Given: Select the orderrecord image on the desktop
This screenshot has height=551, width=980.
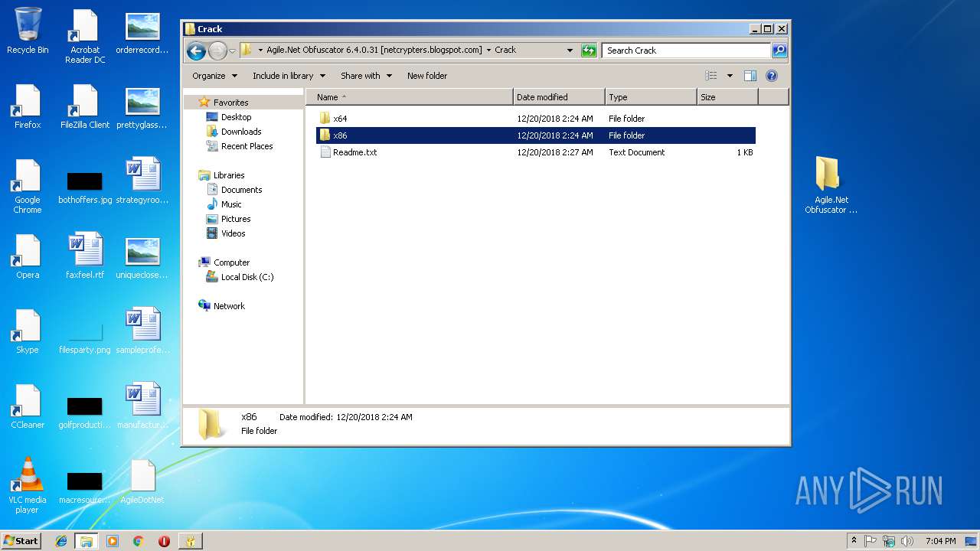Looking at the screenshot, I should [142, 33].
